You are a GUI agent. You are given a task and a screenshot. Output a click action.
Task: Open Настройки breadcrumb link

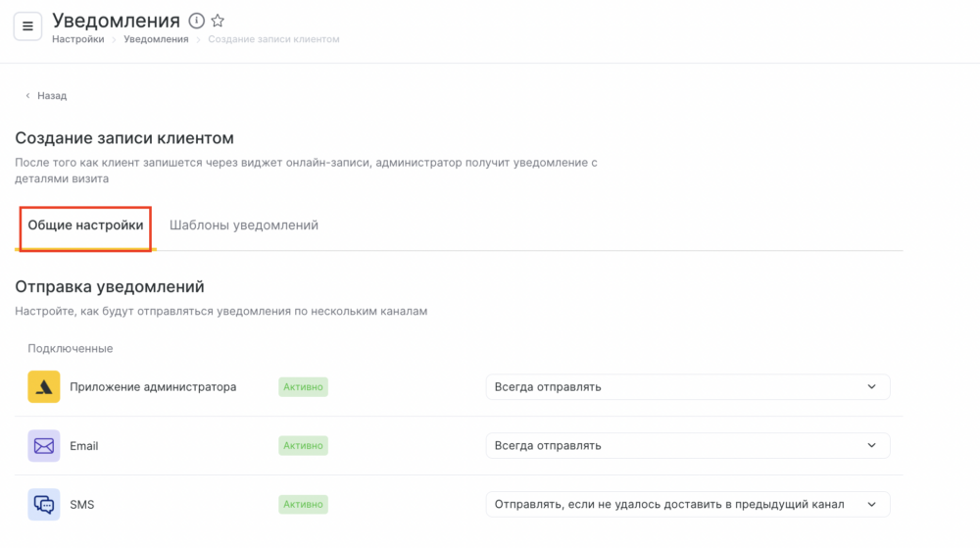78,39
